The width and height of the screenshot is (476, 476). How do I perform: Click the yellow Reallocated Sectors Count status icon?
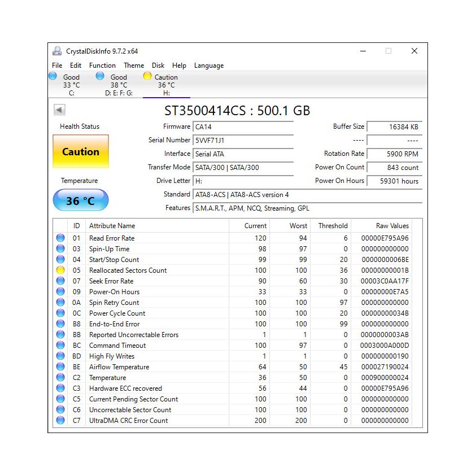pos(60,270)
